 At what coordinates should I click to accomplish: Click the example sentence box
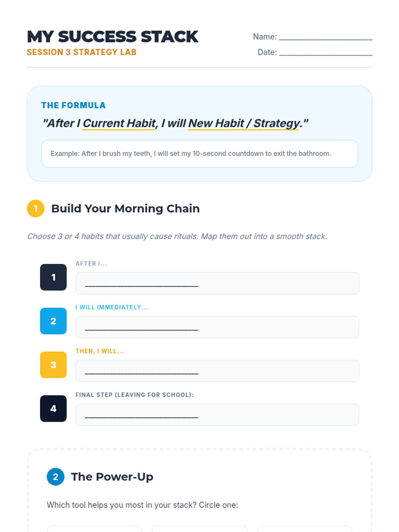coord(199,154)
